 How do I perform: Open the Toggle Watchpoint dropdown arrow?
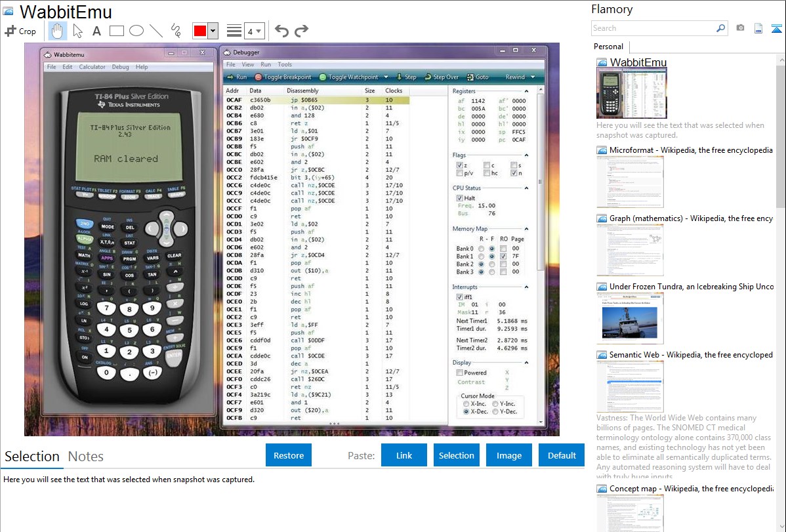(x=386, y=77)
